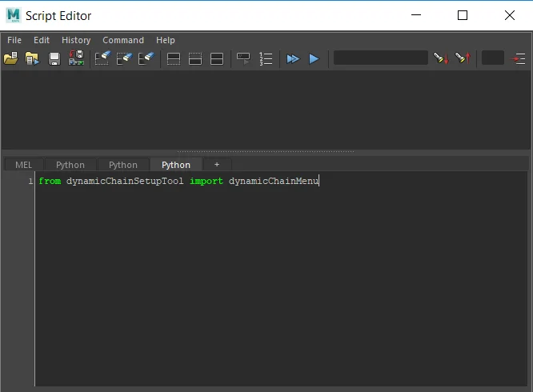Toggle the Show Line Numbers icon

coord(266,58)
